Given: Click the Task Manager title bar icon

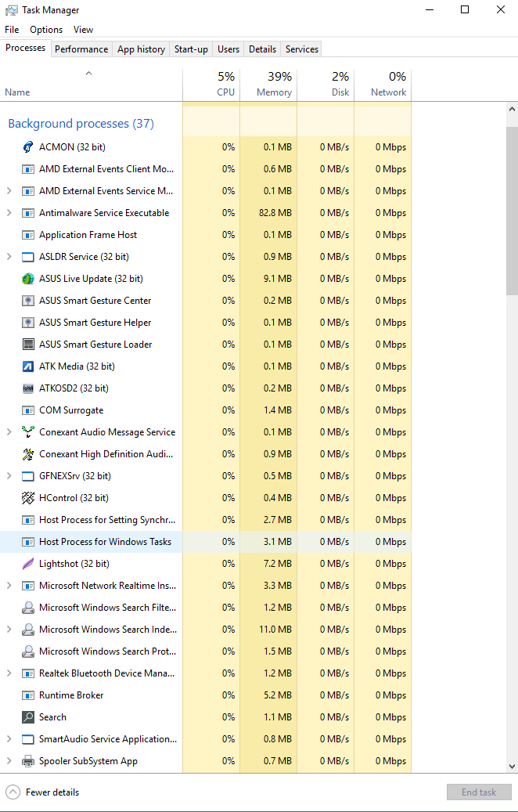Looking at the screenshot, I should point(11,10).
